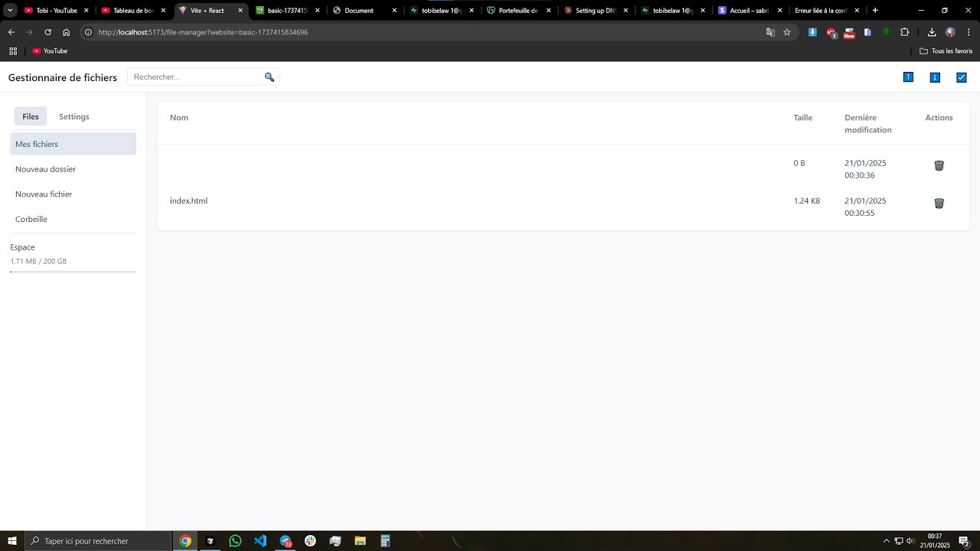Screen dimensions: 980x551
Task: Click the blue checkmark select icon
Action: pos(962,77)
